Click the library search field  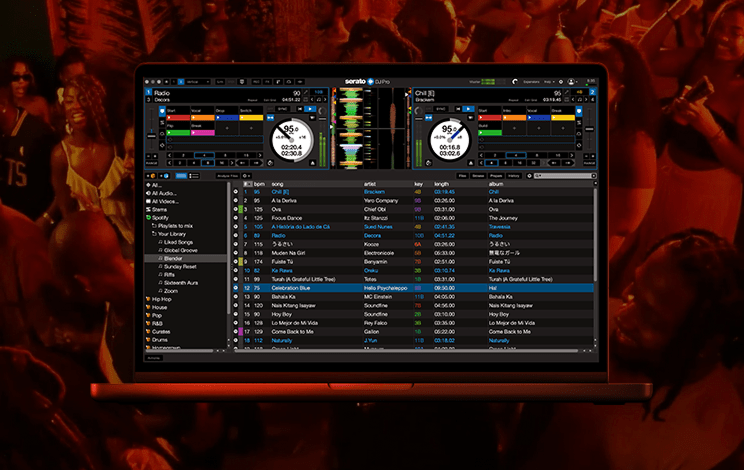coord(565,176)
